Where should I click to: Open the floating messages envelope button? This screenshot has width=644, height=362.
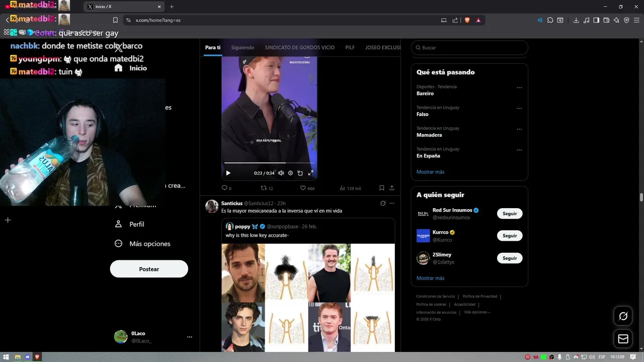(623, 339)
